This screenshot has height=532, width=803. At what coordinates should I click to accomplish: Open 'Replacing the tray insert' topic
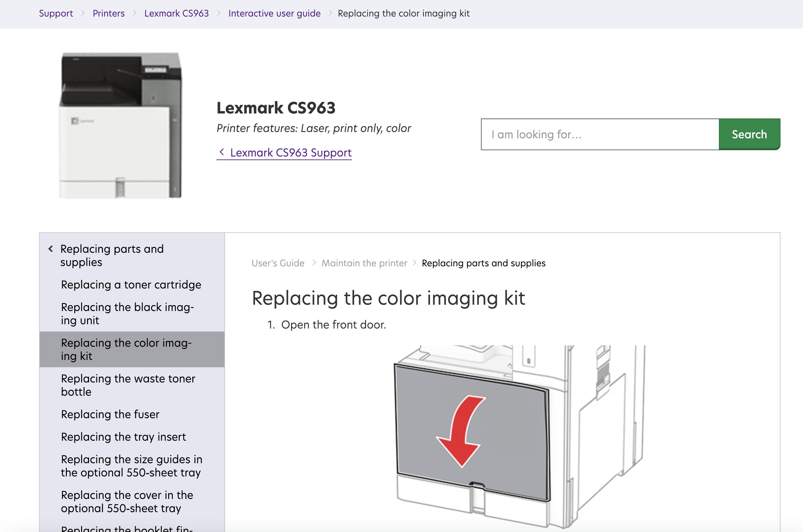tap(123, 437)
